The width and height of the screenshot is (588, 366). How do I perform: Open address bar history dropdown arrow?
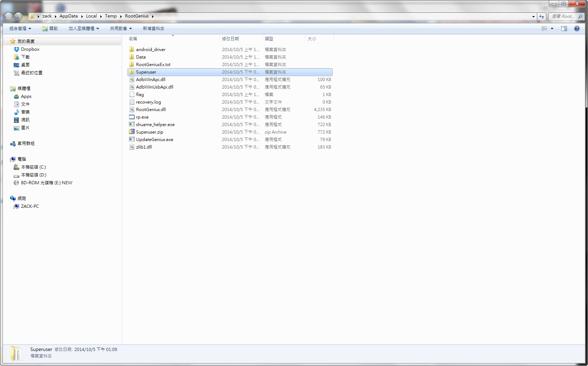533,16
